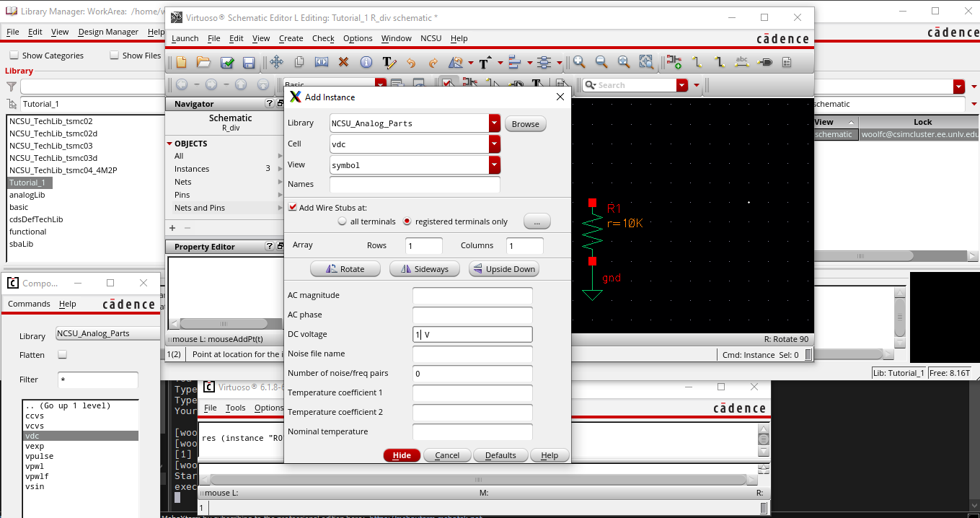Open the NCSU menu
This screenshot has width=980, height=518.
tap(431, 38)
